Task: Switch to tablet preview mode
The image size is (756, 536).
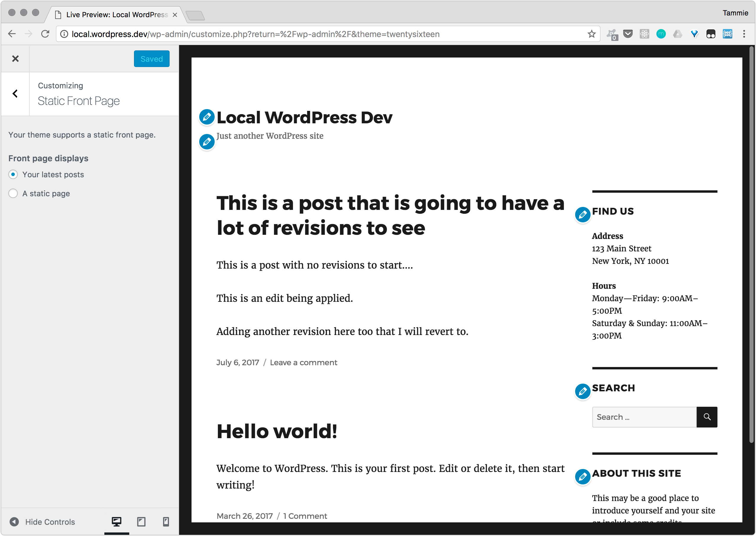Action: 141,521
